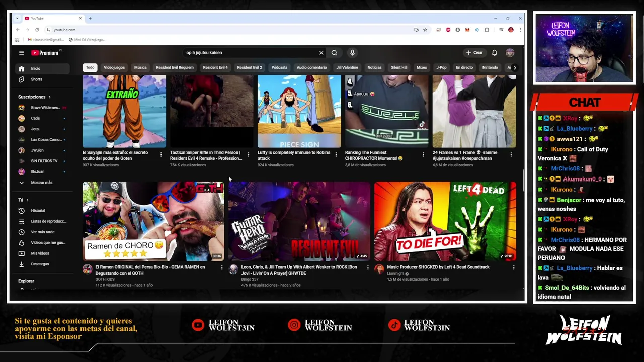The width and height of the screenshot is (644, 362).
Task: Open the YouTube hamburger guide menu
Action: coord(21,53)
